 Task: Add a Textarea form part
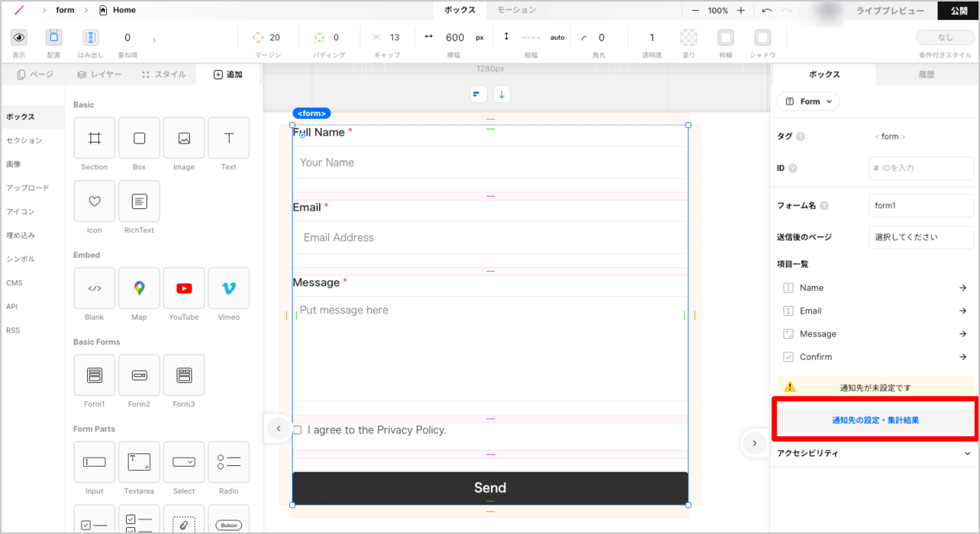click(139, 462)
